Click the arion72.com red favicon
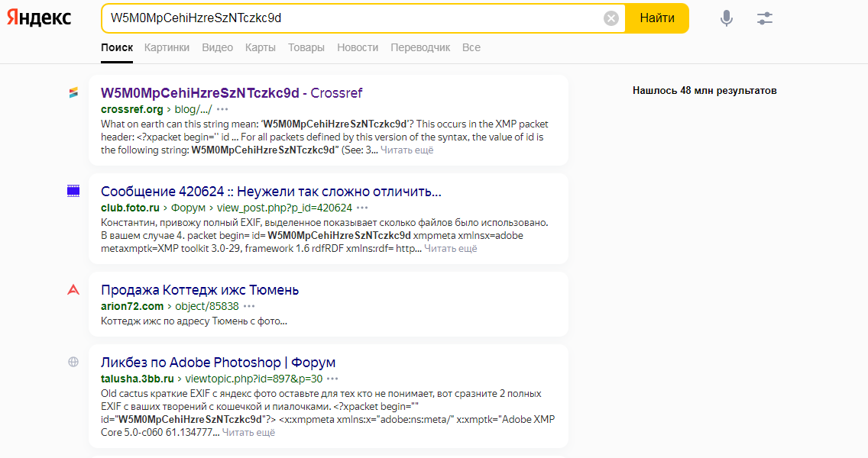Image resolution: width=868 pixels, height=458 pixels. (x=73, y=289)
